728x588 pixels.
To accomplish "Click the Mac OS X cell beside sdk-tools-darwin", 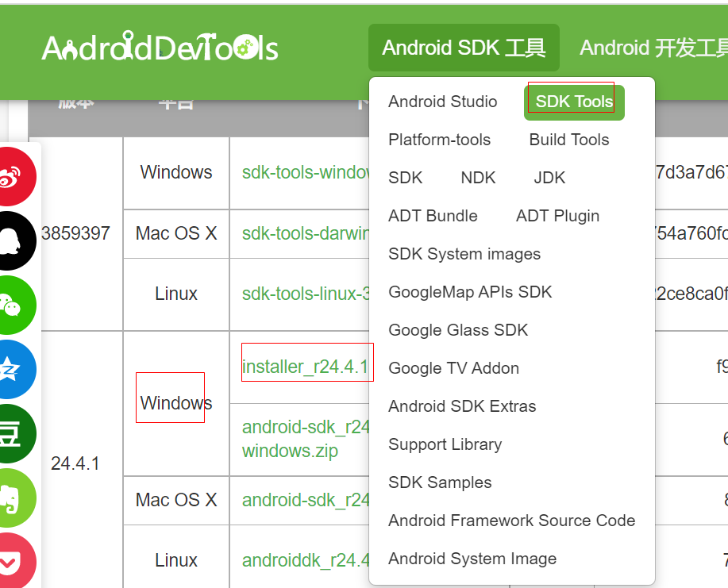I will coord(176,233).
